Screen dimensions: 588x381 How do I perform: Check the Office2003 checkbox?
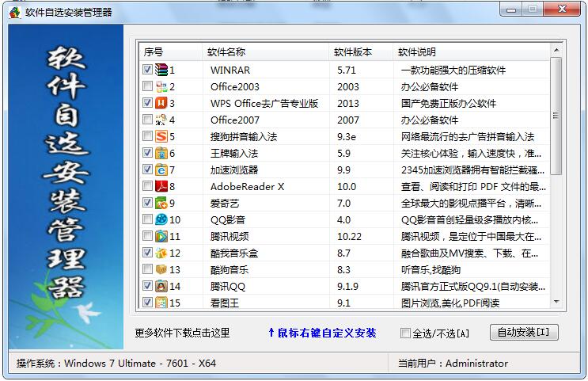coord(147,86)
